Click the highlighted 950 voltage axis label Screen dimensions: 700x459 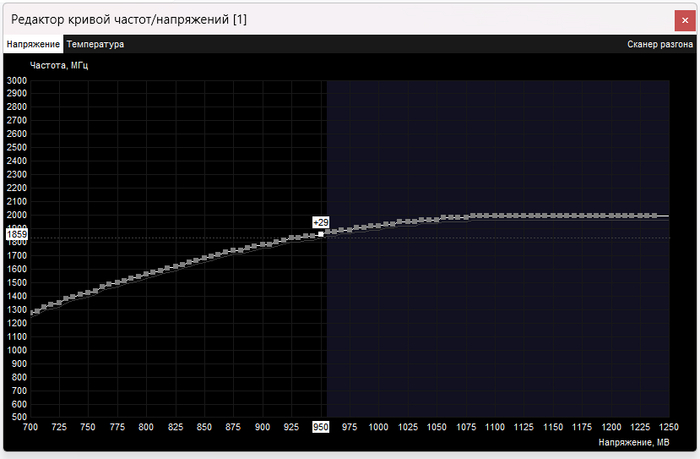[321, 427]
